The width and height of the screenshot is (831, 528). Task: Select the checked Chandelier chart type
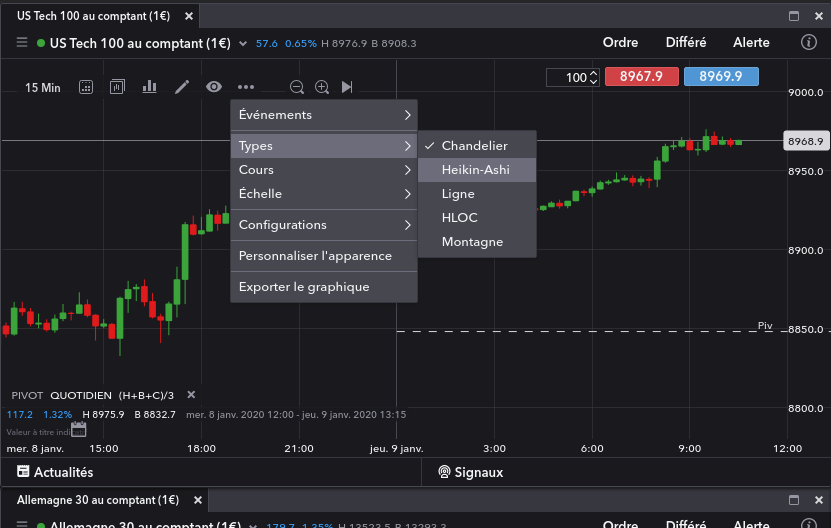click(475, 146)
